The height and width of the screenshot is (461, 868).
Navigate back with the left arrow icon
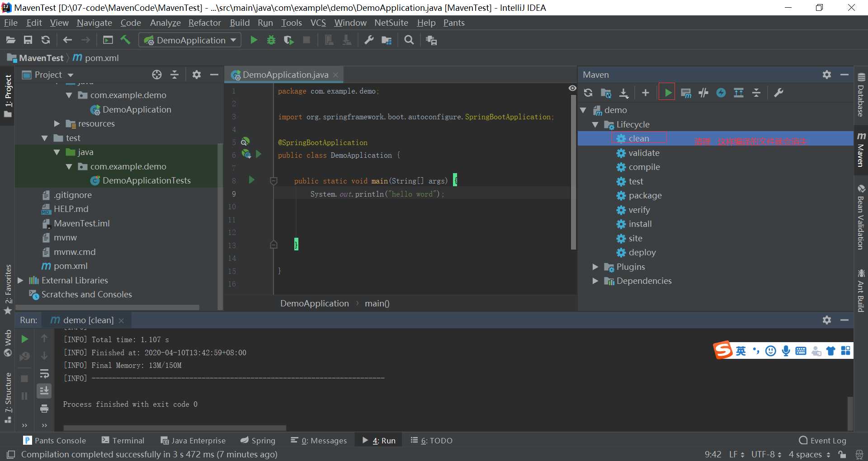click(68, 40)
